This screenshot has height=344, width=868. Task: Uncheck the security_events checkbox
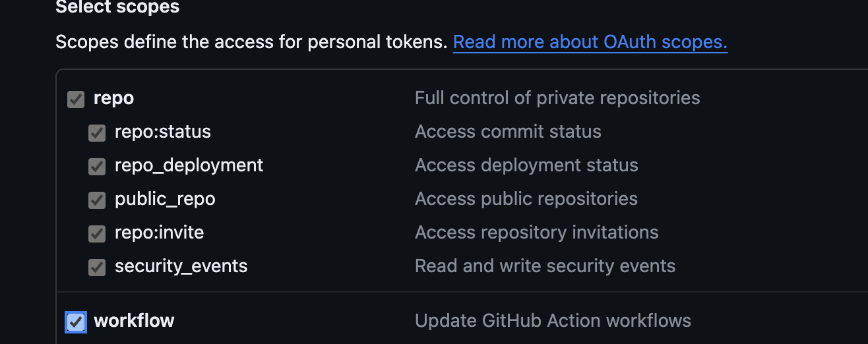[97, 267]
